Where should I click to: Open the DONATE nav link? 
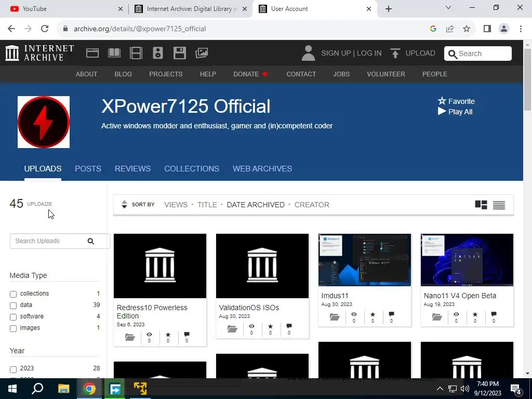tap(246, 74)
